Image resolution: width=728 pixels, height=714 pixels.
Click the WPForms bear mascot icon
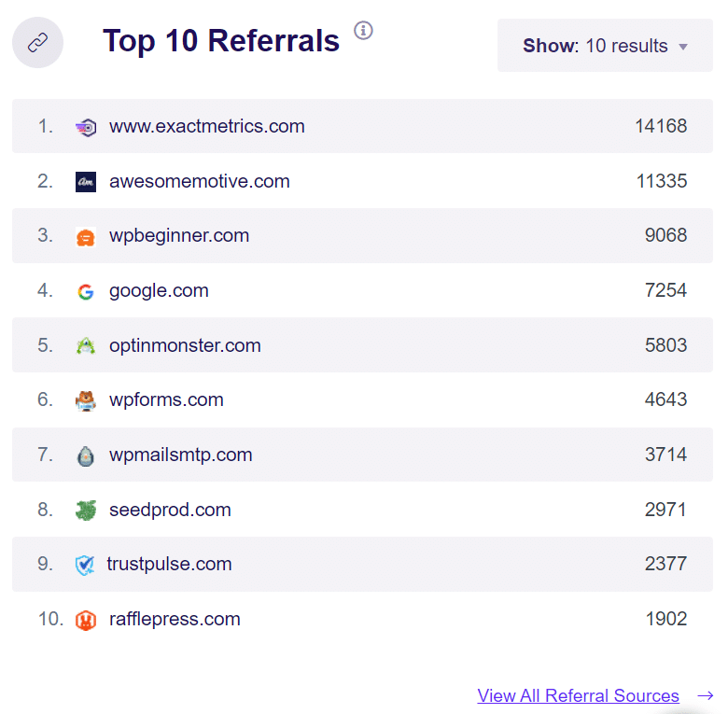tap(86, 401)
